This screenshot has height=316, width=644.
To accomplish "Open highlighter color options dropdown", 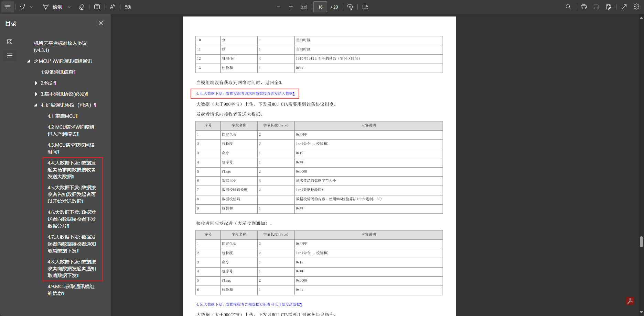I will coord(31,7).
